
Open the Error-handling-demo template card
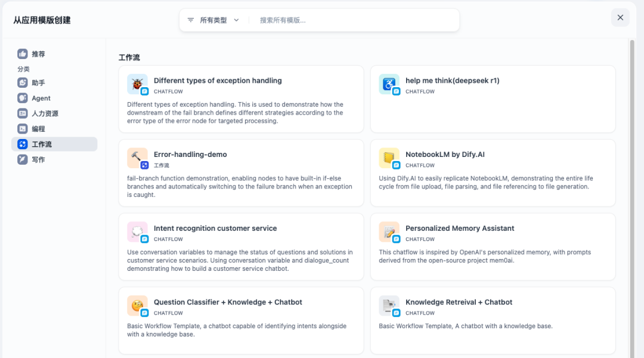pos(241,173)
